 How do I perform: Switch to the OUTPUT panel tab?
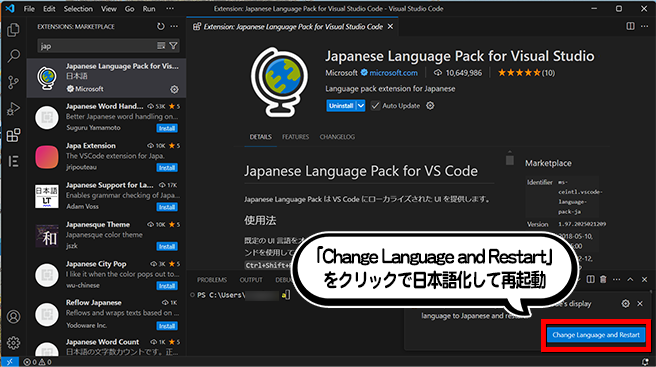coord(251,280)
